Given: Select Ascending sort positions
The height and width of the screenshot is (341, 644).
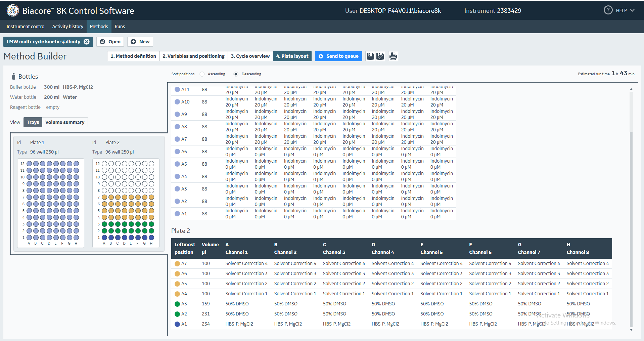Looking at the screenshot, I should (202, 74).
